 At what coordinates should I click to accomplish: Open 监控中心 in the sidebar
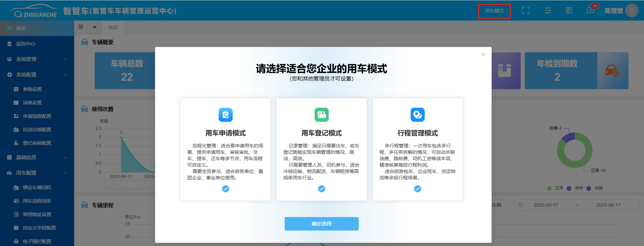click(26, 44)
